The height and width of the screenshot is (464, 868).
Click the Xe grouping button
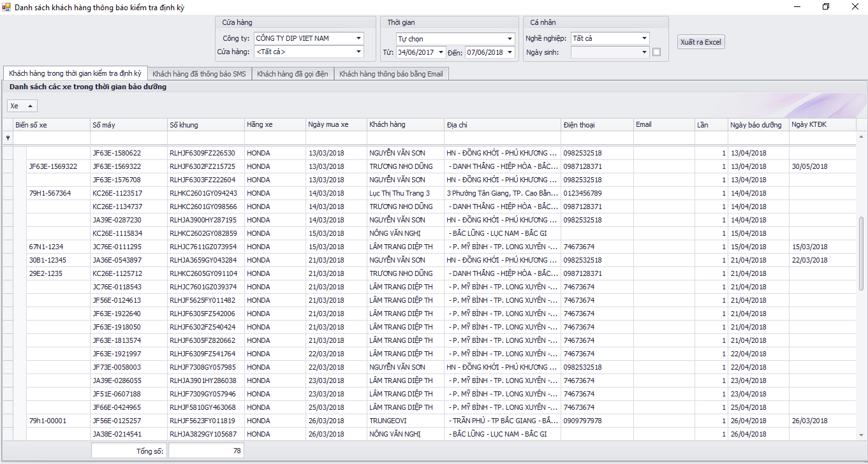(22, 106)
